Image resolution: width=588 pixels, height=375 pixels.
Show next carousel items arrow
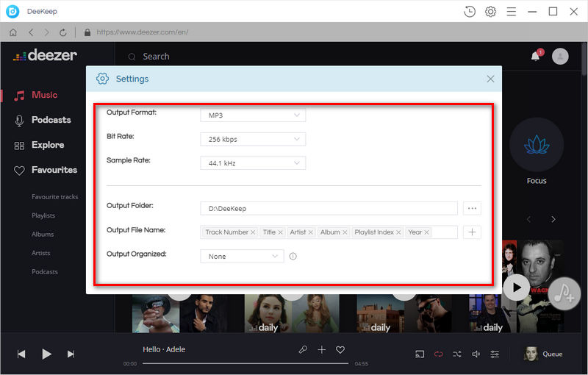pyautogui.click(x=553, y=219)
